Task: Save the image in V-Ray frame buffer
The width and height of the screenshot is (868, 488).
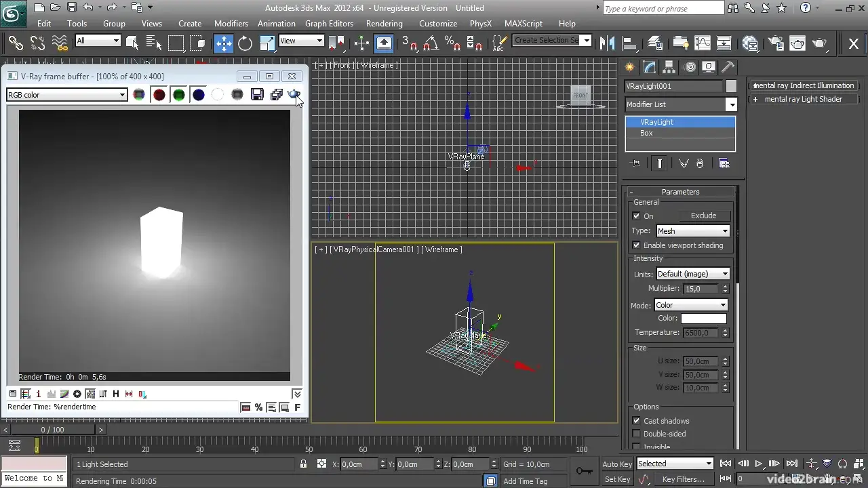Action: point(257,95)
